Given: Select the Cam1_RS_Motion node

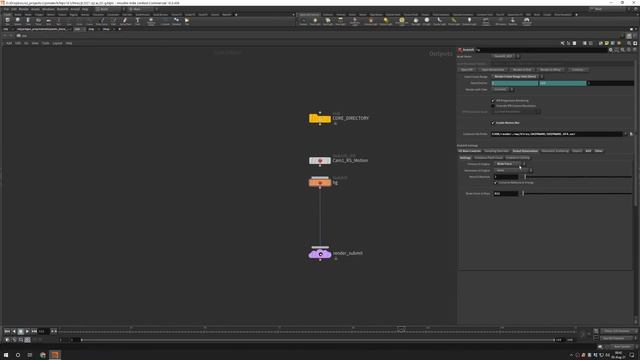Looking at the screenshot, I should pyautogui.click(x=320, y=160).
